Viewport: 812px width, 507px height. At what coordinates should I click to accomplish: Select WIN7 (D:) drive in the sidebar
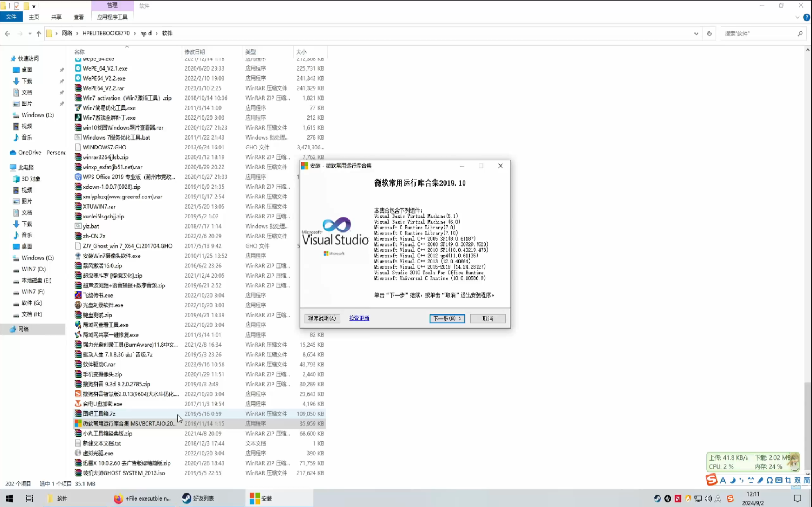pos(34,269)
